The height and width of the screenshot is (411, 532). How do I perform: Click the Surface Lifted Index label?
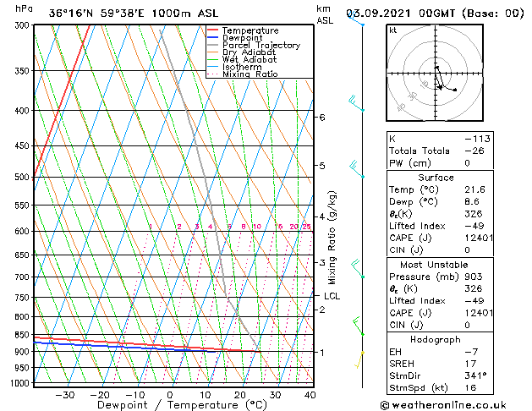tap(417, 226)
